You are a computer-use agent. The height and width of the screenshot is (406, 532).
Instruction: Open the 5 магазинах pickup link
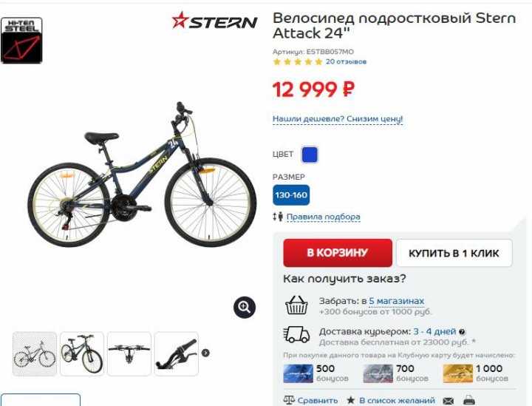pyautogui.click(x=397, y=301)
